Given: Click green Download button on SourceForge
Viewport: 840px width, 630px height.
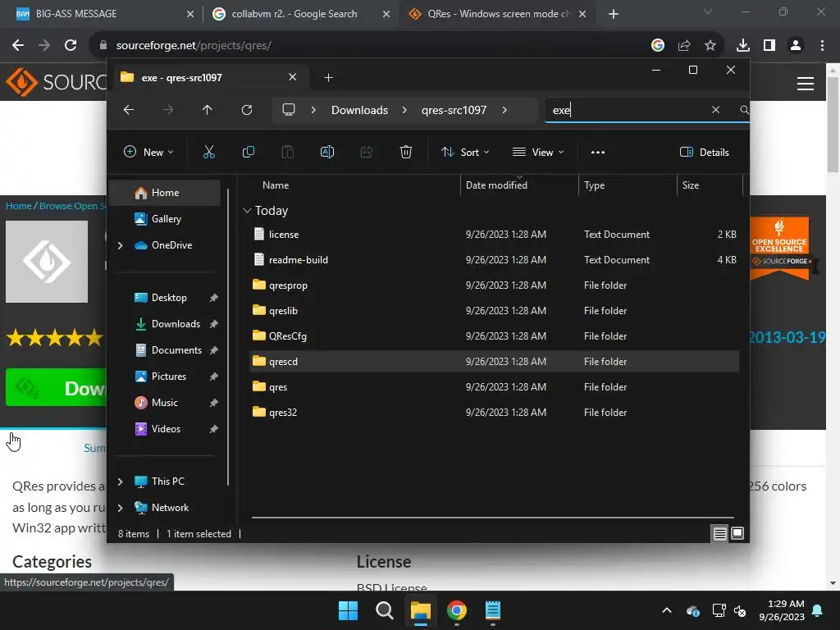Looking at the screenshot, I should (x=57, y=388).
